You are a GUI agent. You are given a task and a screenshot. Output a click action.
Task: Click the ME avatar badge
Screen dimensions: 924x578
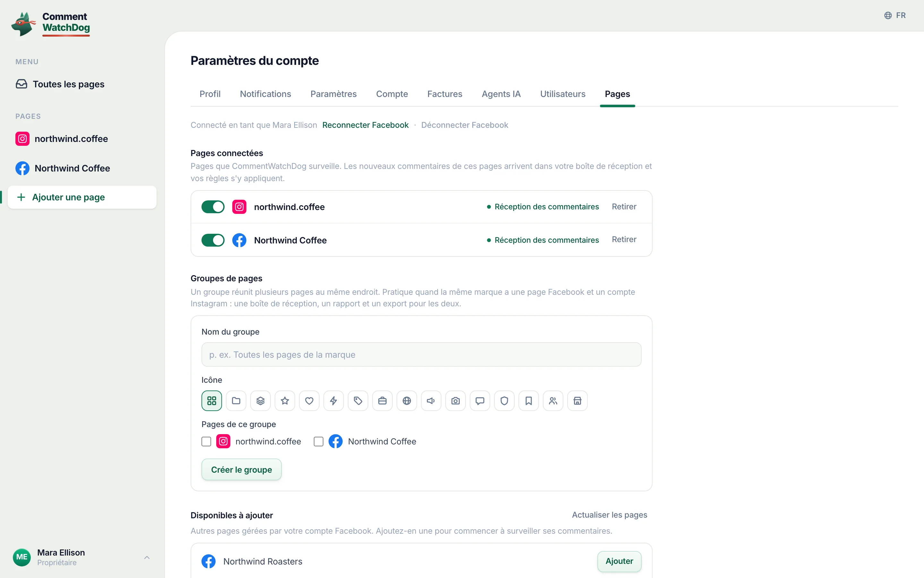[x=22, y=557]
